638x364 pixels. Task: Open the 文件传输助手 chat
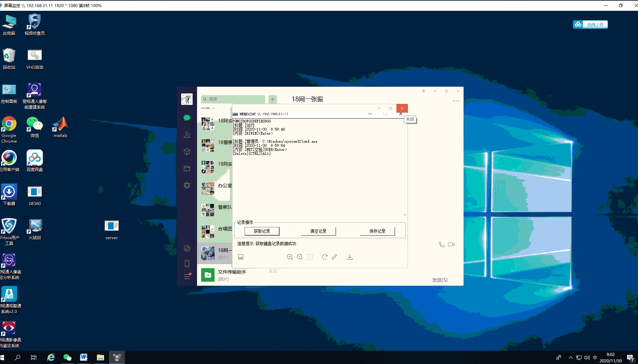tap(240, 275)
